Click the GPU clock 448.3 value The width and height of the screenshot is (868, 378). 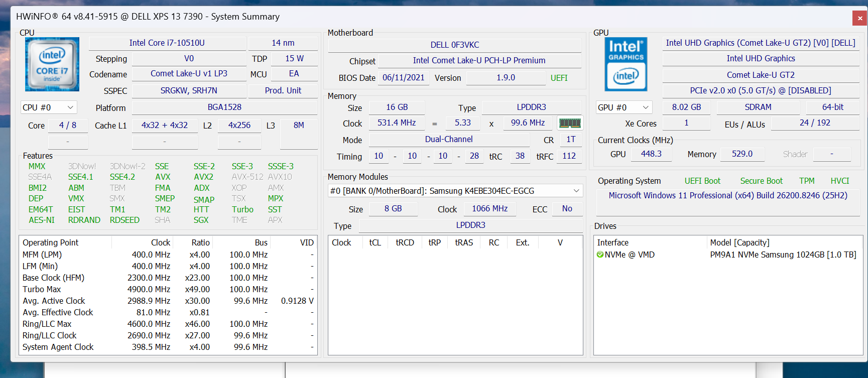[651, 154]
